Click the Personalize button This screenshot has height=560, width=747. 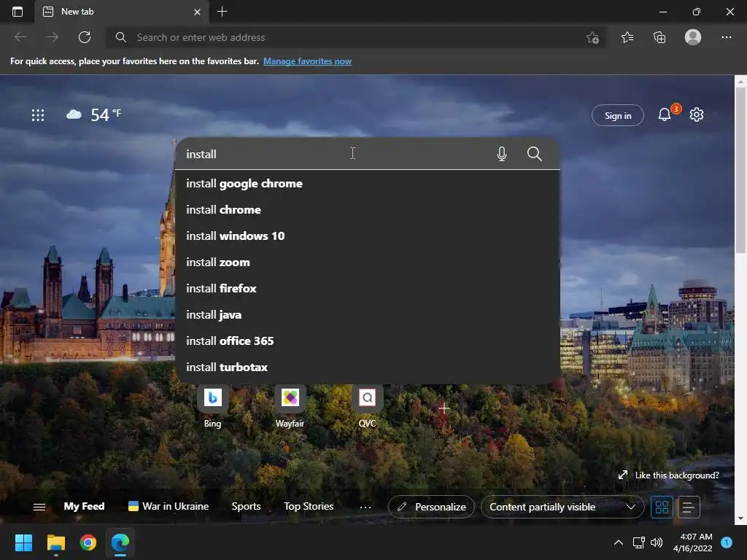431,507
